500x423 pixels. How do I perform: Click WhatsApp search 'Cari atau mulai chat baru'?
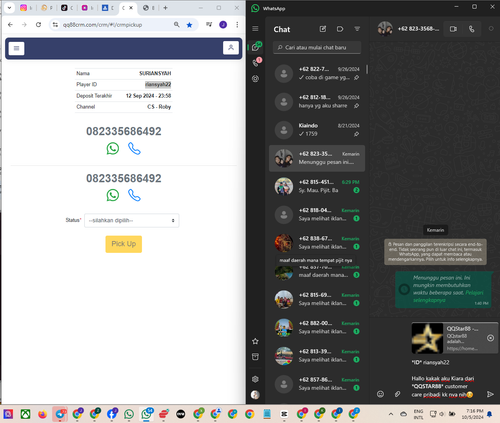[x=317, y=48]
